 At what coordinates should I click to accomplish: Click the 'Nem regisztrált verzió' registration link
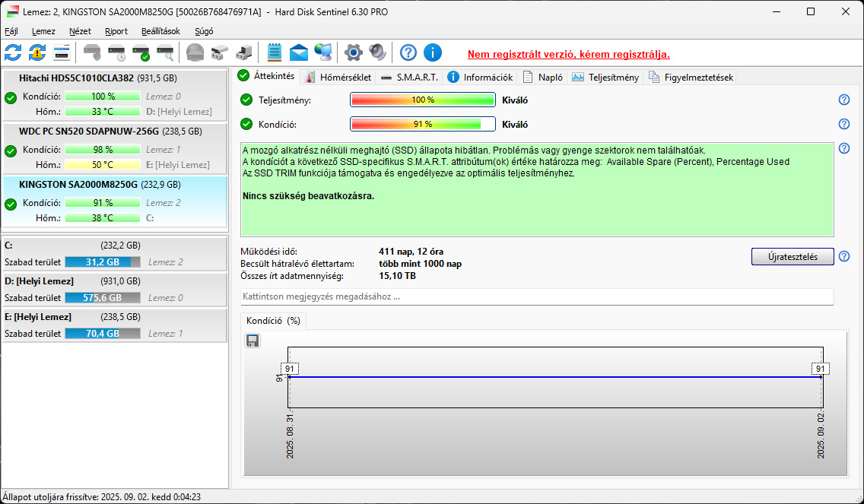tap(569, 55)
